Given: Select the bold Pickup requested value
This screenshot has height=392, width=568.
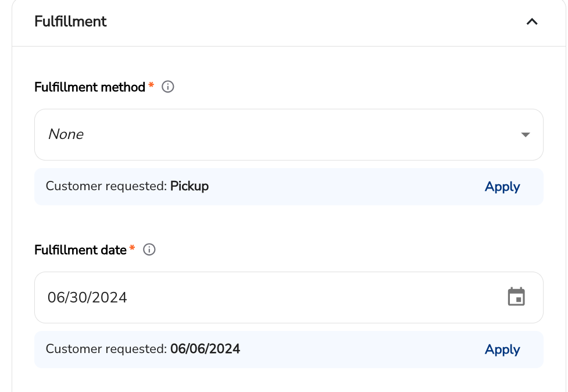Looking at the screenshot, I should pos(190,186).
